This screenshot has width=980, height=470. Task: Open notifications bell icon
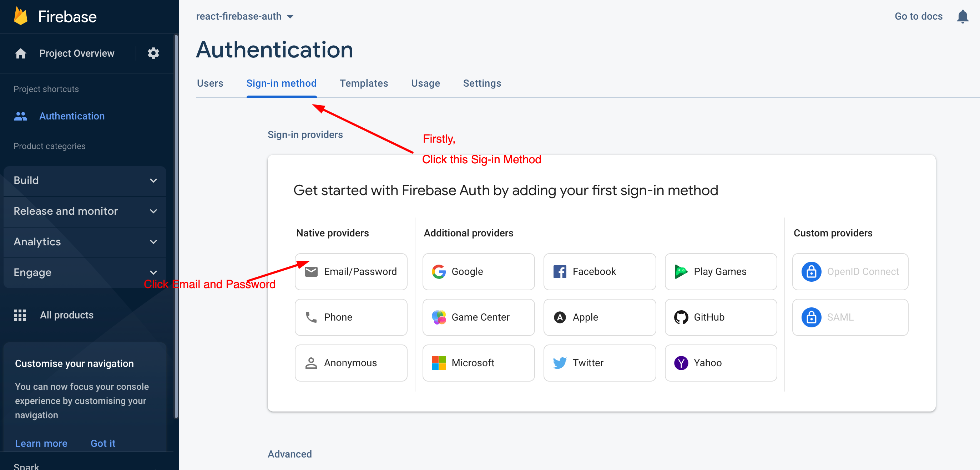point(962,16)
